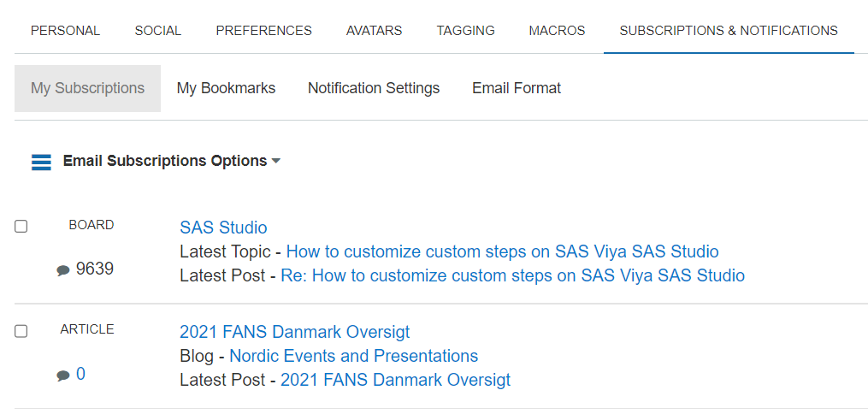Select the Tagging tab
This screenshot has width=868, height=414.
(465, 31)
